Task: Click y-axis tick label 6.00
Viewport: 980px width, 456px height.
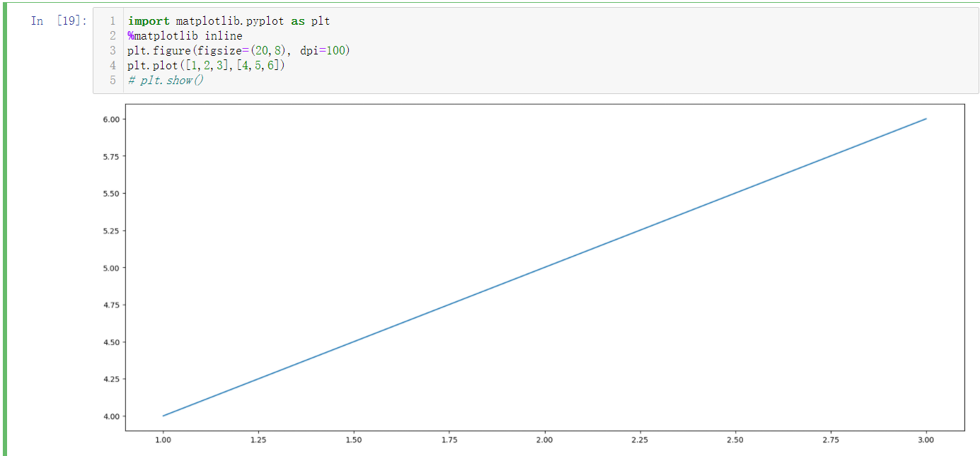Action: tap(111, 119)
